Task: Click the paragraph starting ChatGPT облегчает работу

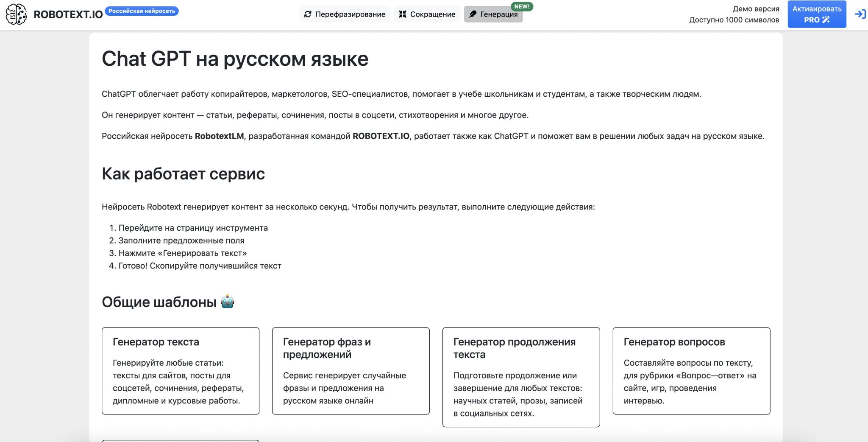Action: coord(401,94)
